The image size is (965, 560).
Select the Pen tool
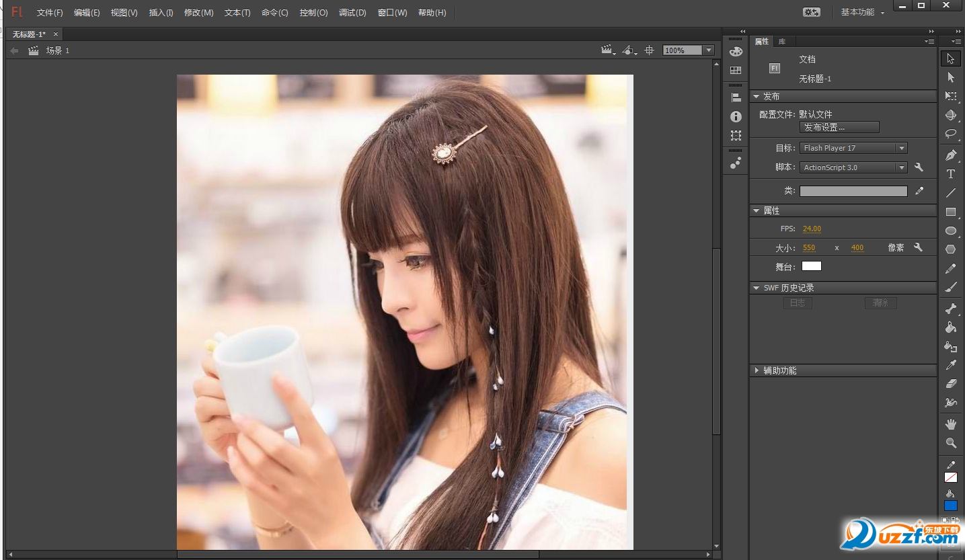(x=950, y=155)
